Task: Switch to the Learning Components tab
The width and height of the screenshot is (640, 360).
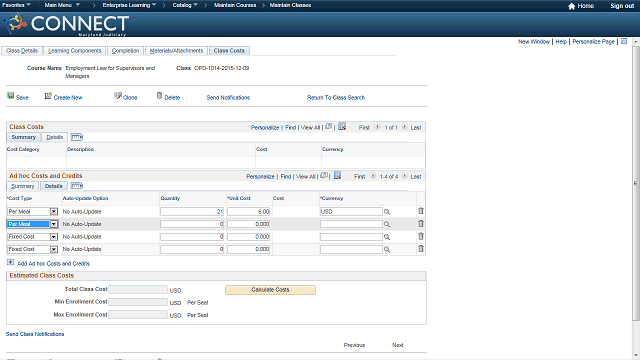Action: coord(75,51)
